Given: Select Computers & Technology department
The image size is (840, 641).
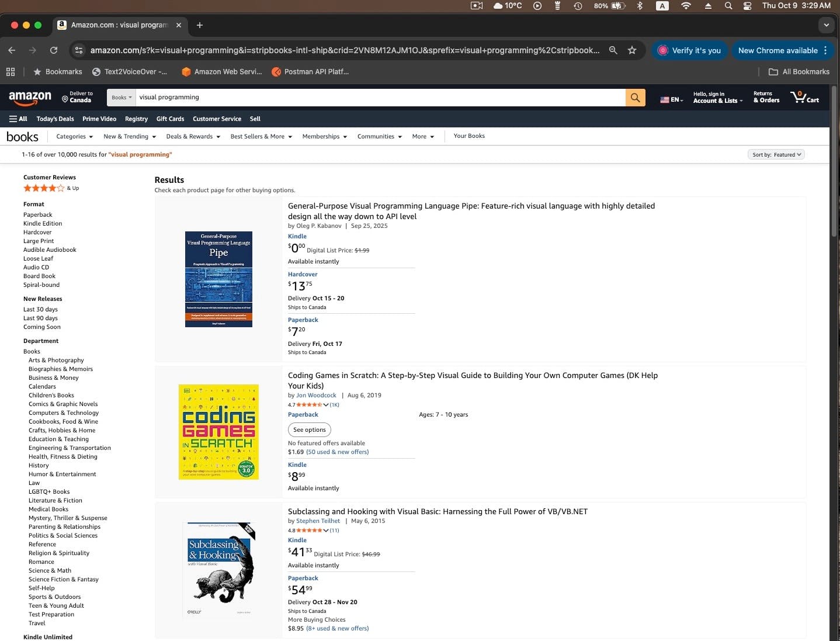Looking at the screenshot, I should click(x=64, y=413).
